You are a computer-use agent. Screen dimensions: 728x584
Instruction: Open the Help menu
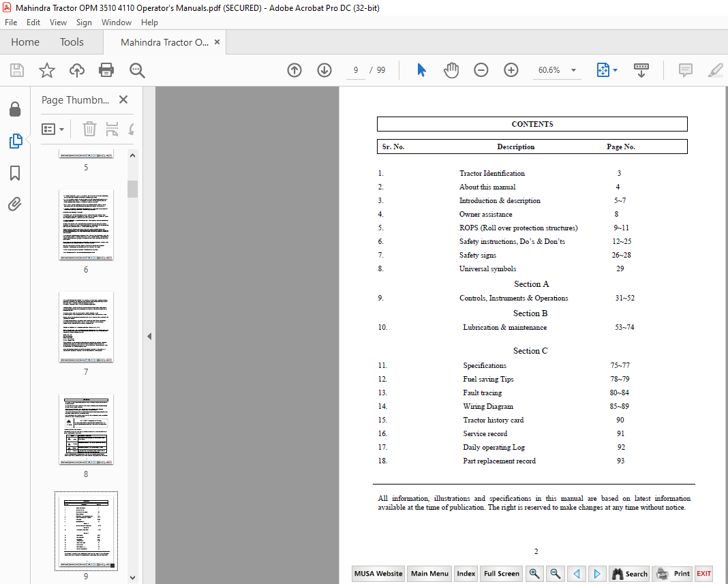[149, 22]
